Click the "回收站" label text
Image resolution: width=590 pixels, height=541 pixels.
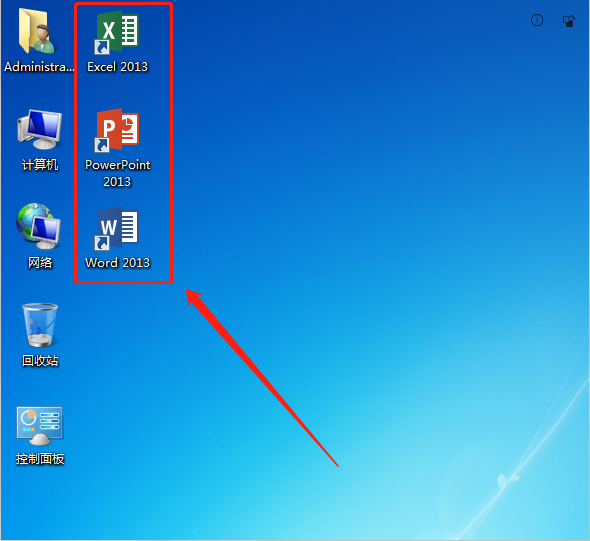(x=40, y=361)
